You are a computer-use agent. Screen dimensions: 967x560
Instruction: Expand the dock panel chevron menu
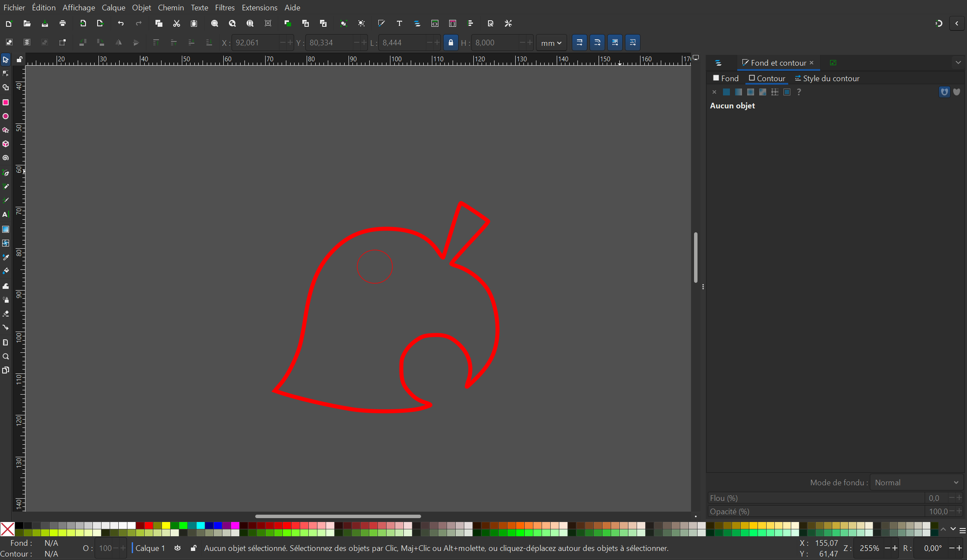coord(958,63)
